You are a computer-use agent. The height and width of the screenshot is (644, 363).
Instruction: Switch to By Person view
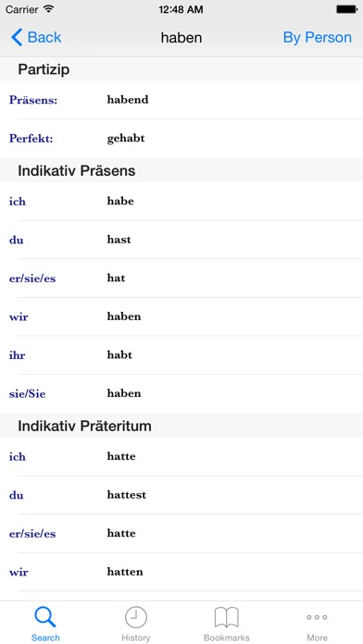pos(317,37)
